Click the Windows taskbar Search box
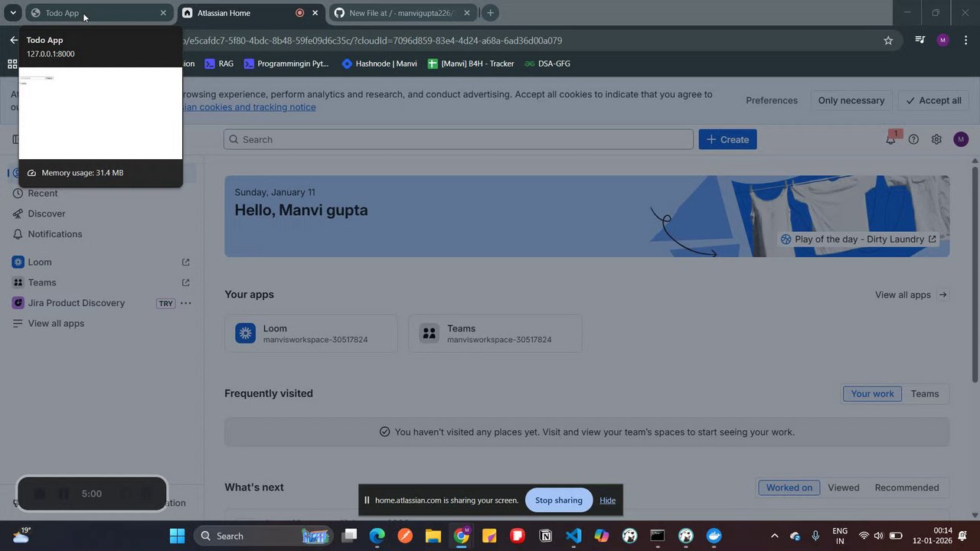The image size is (980, 551). pos(265,536)
